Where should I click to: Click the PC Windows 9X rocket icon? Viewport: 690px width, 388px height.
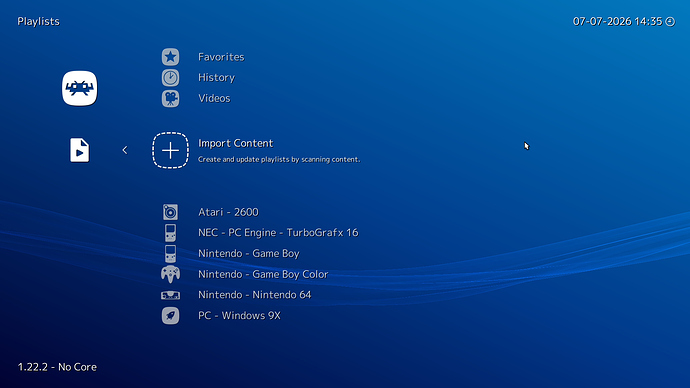coord(170,315)
